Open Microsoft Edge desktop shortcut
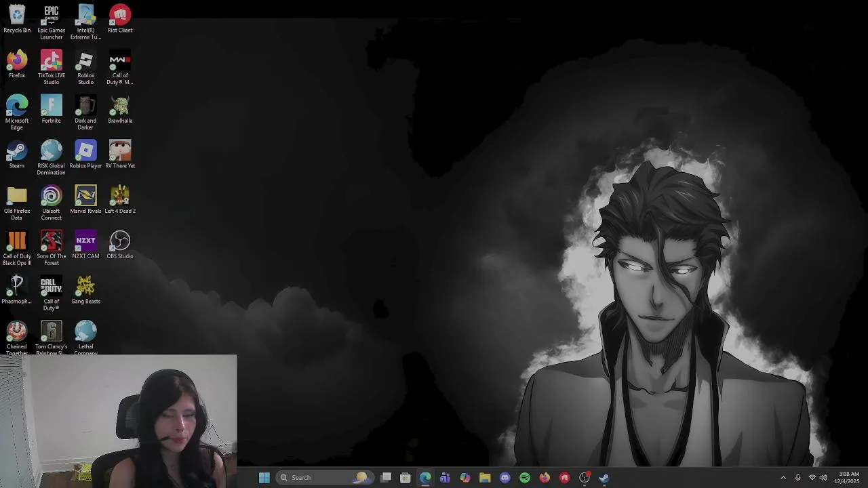This screenshot has width=868, height=488. [x=17, y=113]
